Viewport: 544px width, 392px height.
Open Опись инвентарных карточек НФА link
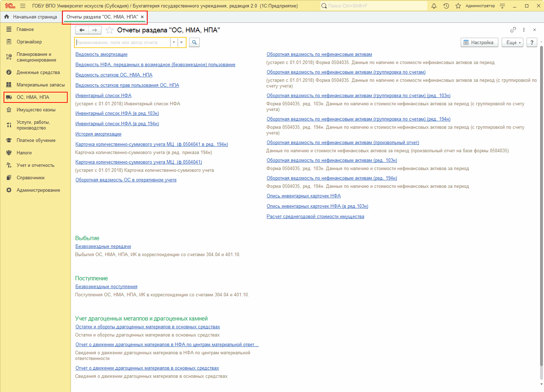coord(304,196)
